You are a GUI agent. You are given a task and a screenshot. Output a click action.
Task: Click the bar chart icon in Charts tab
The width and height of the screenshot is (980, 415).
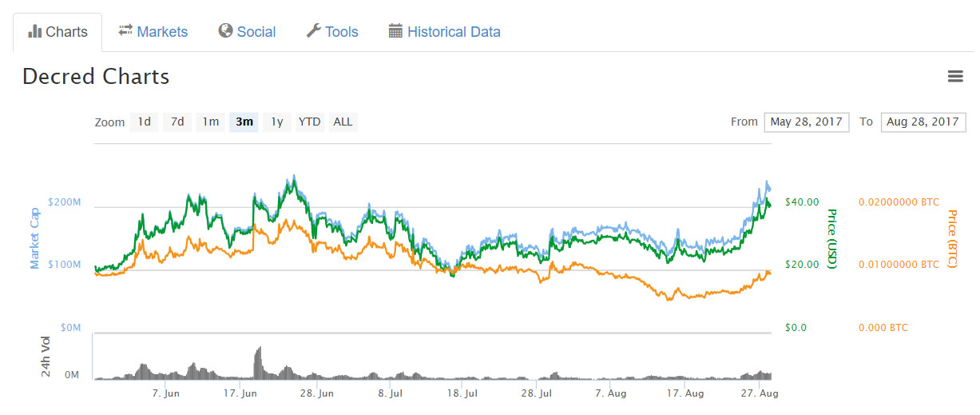click(x=34, y=32)
